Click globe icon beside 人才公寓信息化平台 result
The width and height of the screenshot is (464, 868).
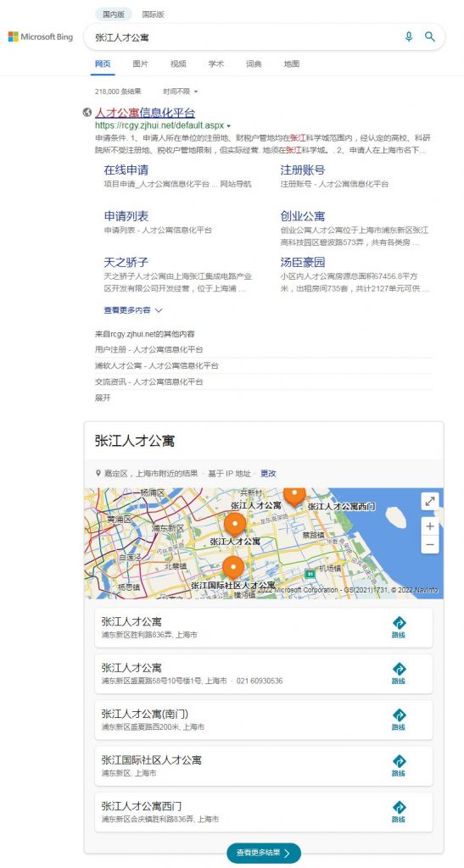[x=87, y=113]
